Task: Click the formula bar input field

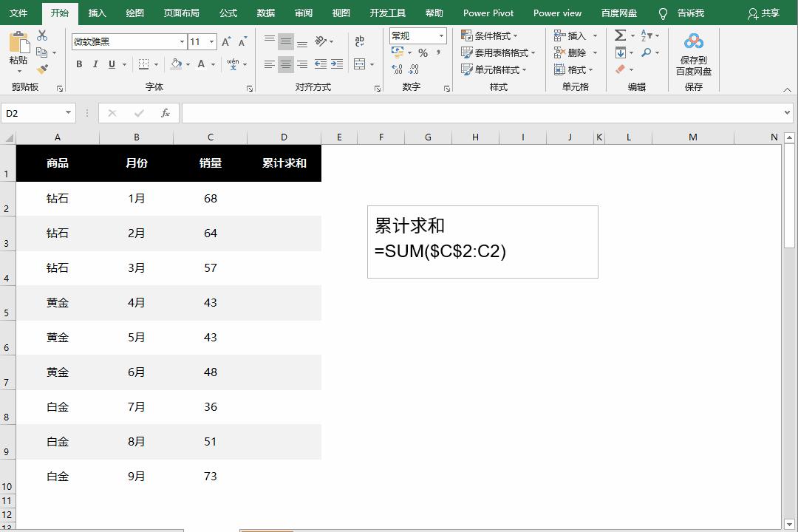Action: tap(482, 113)
